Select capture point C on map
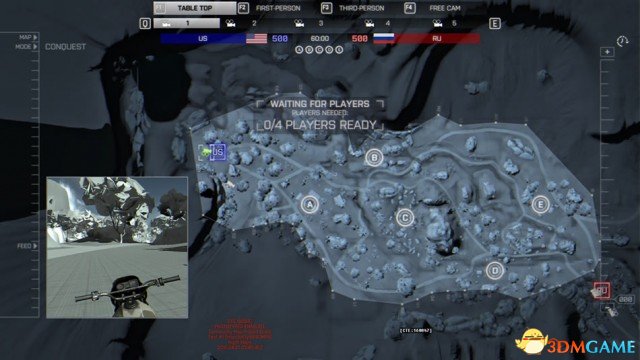 405,218
